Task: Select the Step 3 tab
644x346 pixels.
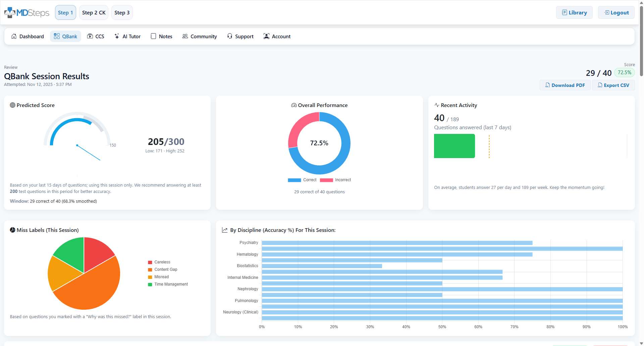Action: [x=122, y=12]
